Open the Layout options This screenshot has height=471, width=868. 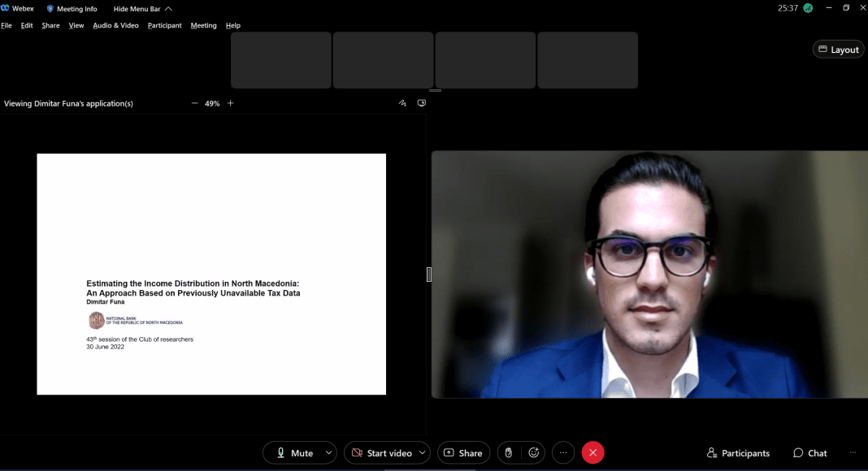(x=838, y=50)
